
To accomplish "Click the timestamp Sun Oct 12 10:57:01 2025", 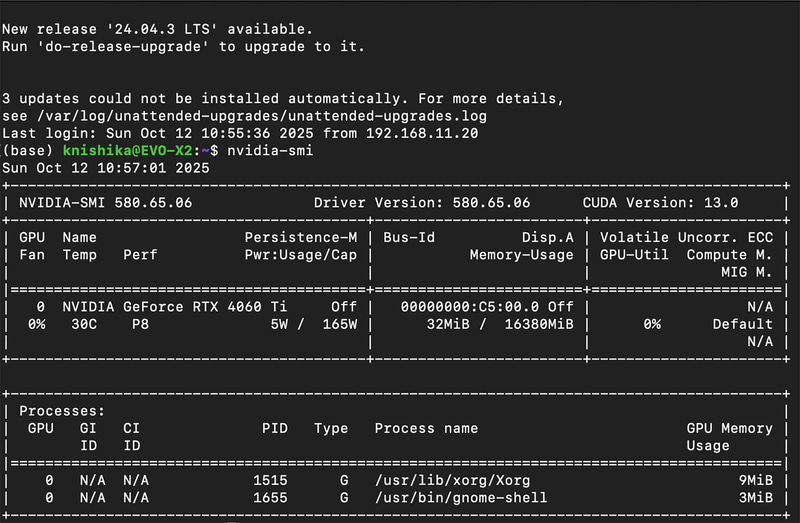I will click(x=106, y=168).
